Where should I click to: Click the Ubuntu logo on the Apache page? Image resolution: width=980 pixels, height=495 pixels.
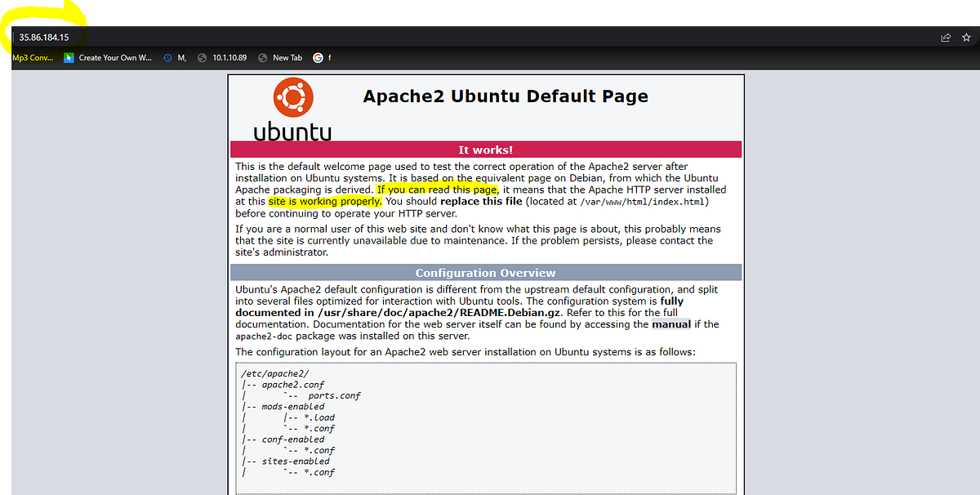tap(294, 97)
